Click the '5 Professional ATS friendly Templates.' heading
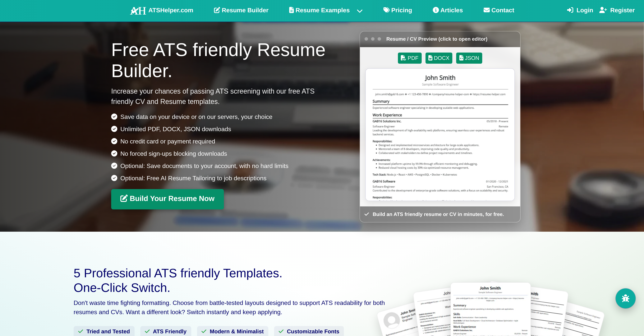644x336 pixels. pyautogui.click(x=178, y=273)
